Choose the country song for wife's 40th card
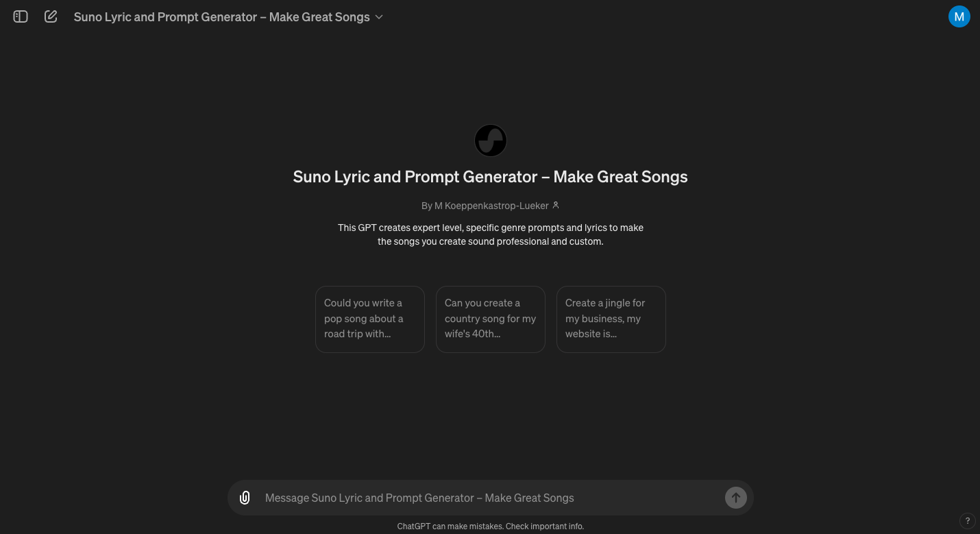This screenshot has height=534, width=980. 491,319
